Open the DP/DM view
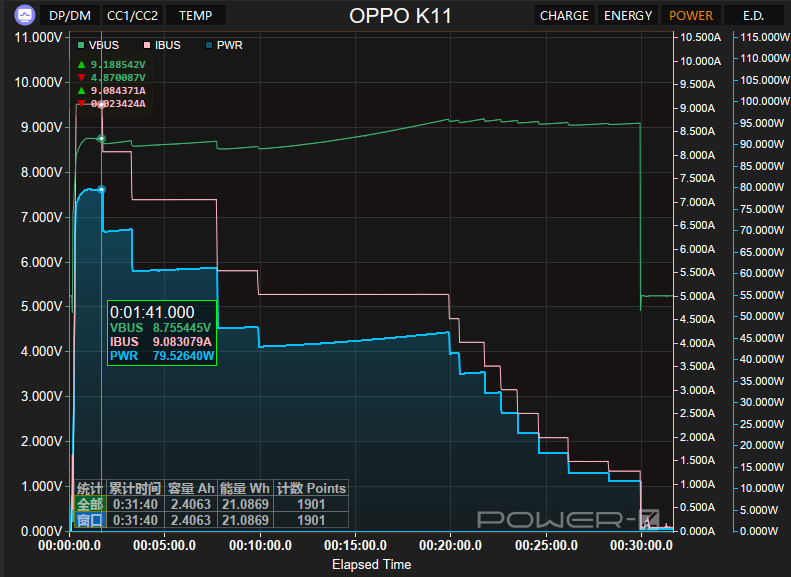791x577 pixels. coord(69,15)
